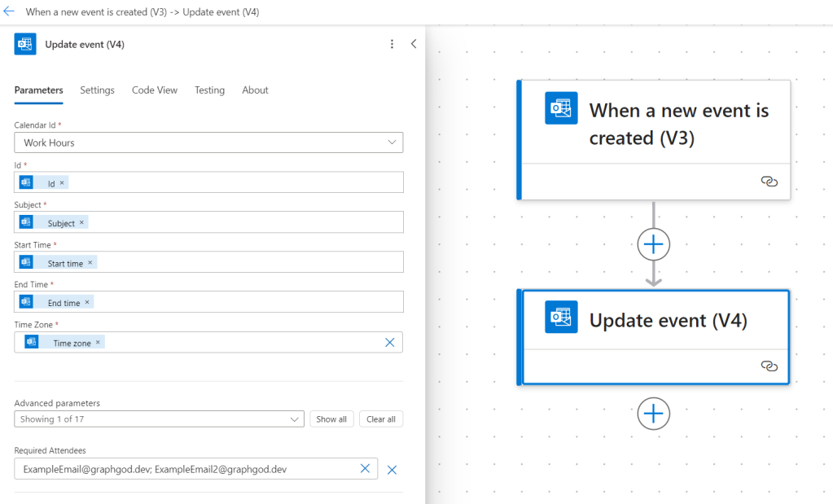Viewport: 833px width, 504px height.
Task: Click the plus icon below Update event (V4)
Action: click(x=653, y=414)
